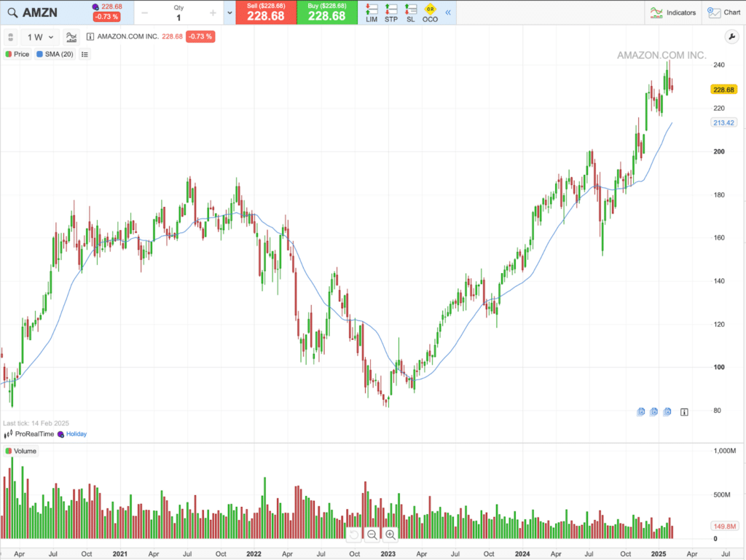
Task: Click the zoom out magnifier button
Action: pos(372,535)
